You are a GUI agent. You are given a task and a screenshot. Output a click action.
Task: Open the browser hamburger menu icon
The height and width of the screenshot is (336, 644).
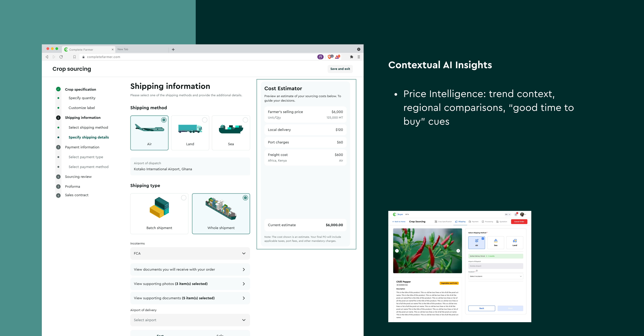(x=359, y=57)
